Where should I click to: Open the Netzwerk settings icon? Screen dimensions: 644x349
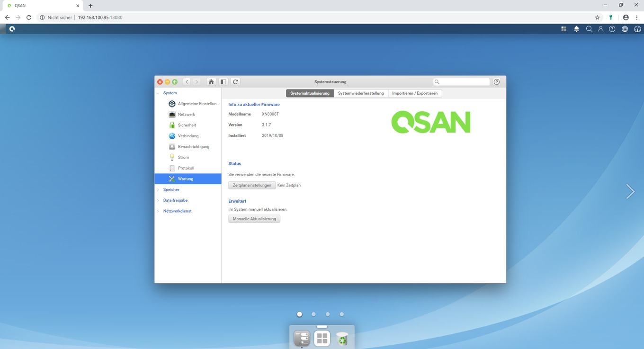tap(172, 115)
